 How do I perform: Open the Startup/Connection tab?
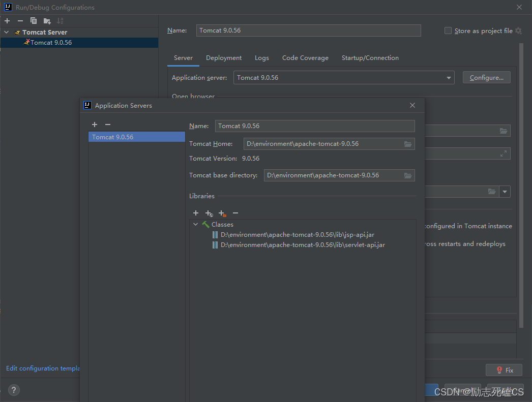coord(370,58)
